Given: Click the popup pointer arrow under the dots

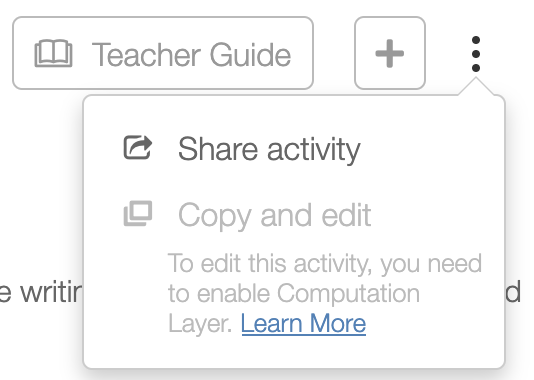Looking at the screenshot, I should [476, 86].
